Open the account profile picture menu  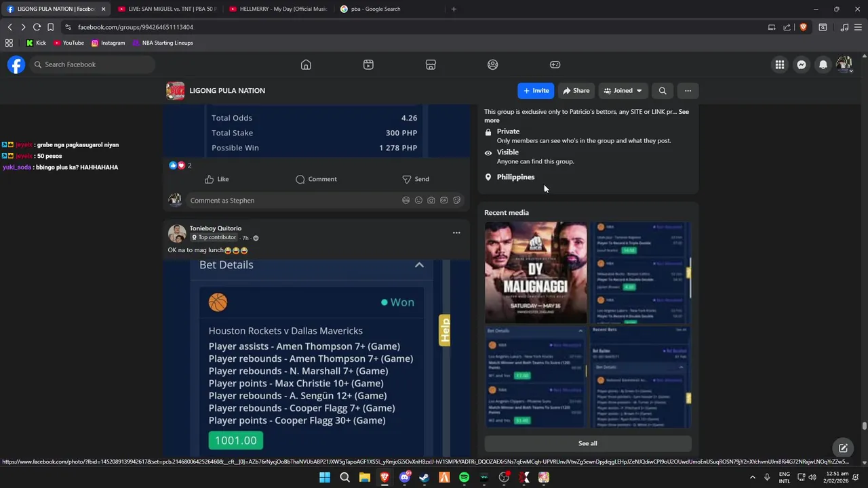844,64
